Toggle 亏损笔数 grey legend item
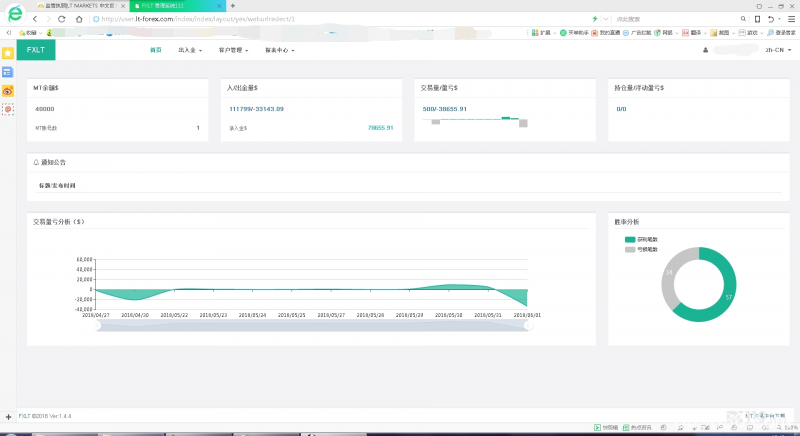The width and height of the screenshot is (800, 436). 641,249
